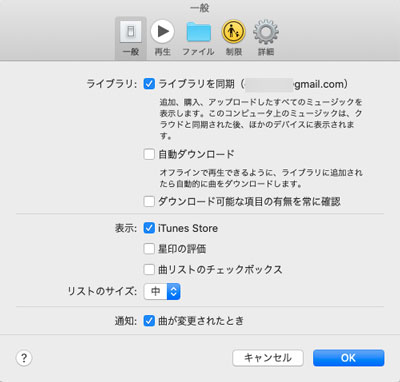
Task: Click the キャンセル button
Action: 268,358
